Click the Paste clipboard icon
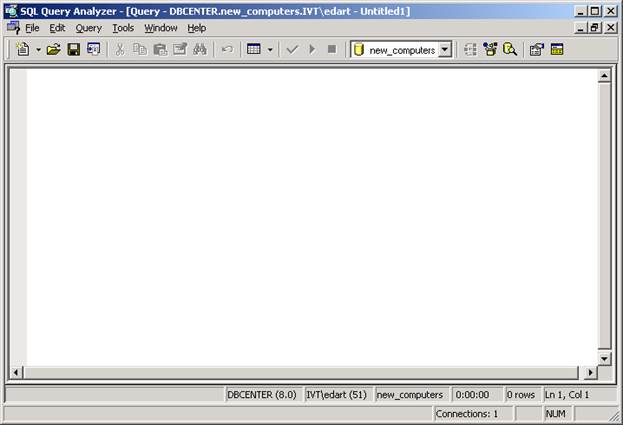 point(160,49)
